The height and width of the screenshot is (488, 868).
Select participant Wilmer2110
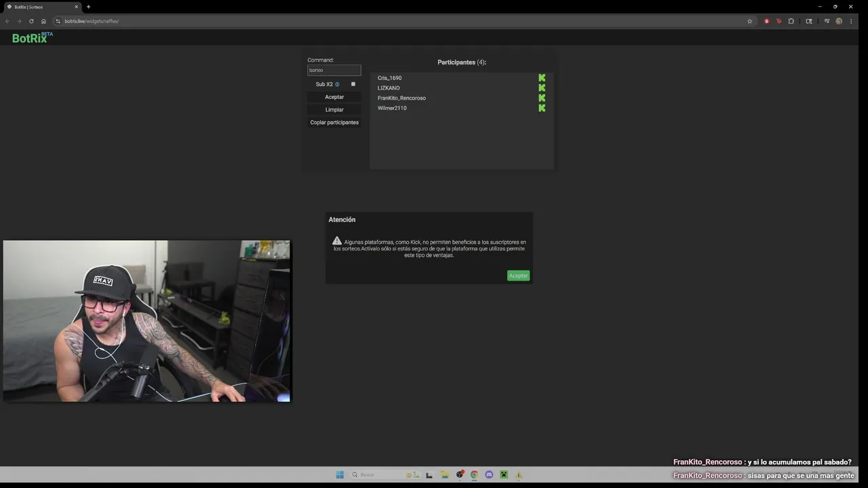[392, 108]
